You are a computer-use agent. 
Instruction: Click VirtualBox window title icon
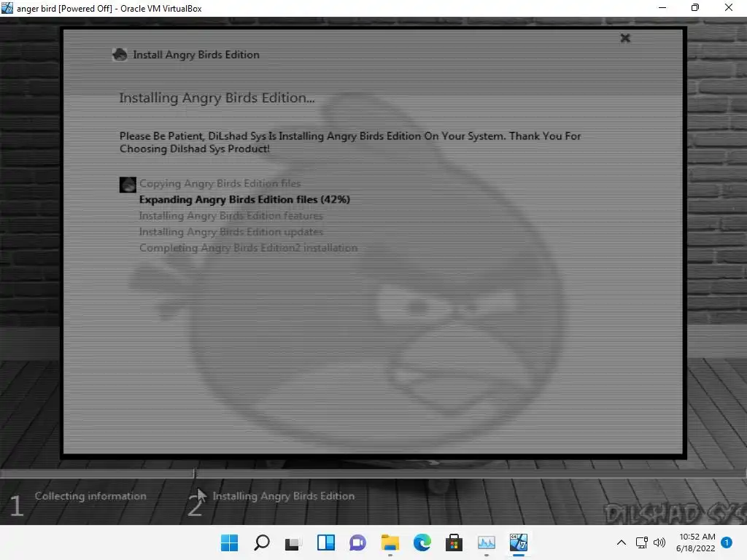click(7, 8)
